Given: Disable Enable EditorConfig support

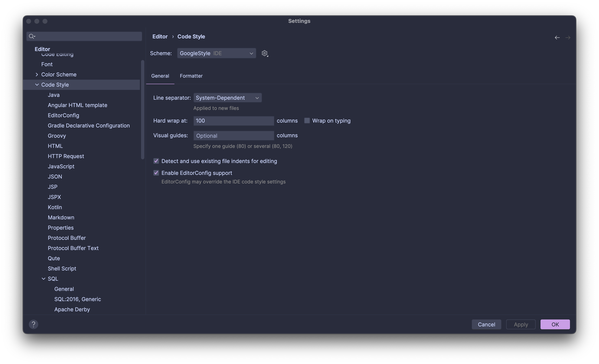Looking at the screenshot, I should (x=156, y=173).
